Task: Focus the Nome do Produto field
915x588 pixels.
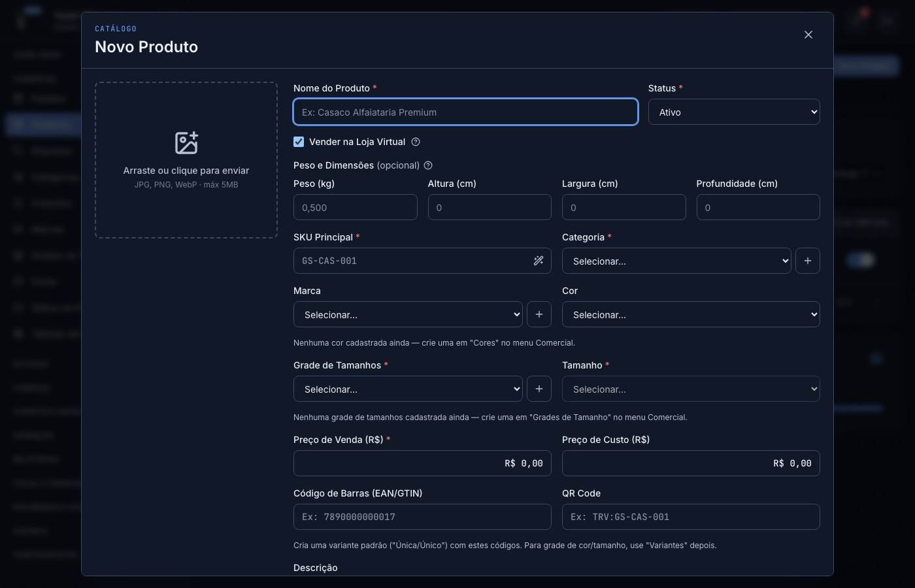Action: [x=465, y=112]
